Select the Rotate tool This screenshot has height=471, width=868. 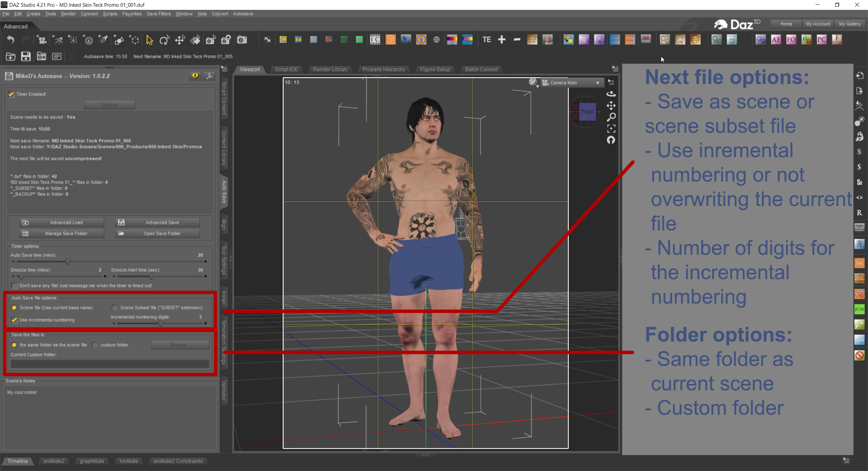(164, 40)
